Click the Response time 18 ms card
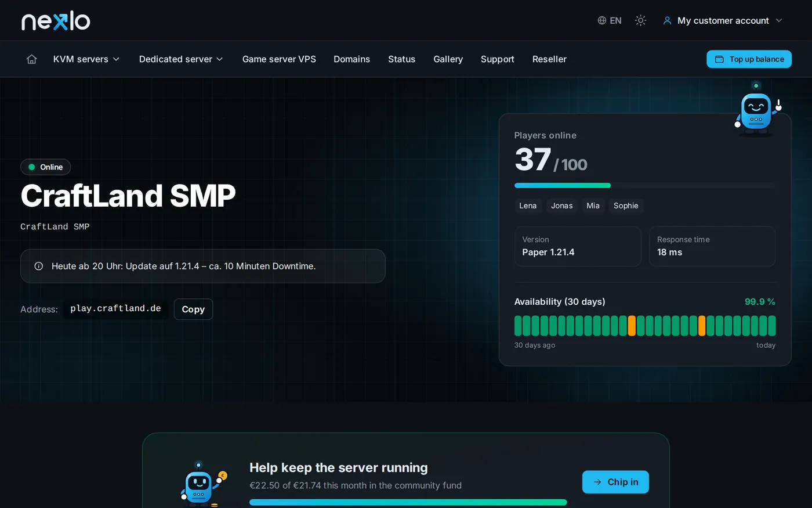 712,246
